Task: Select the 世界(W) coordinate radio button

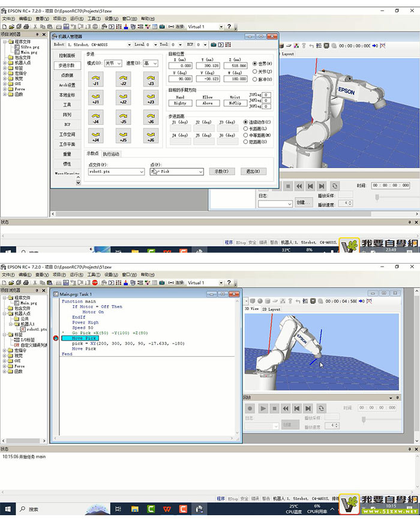Action: pyautogui.click(x=254, y=63)
